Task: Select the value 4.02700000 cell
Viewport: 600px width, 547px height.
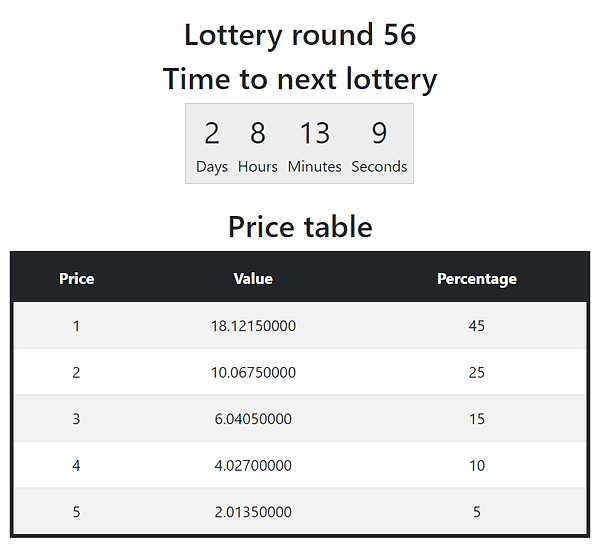Action: [253, 466]
